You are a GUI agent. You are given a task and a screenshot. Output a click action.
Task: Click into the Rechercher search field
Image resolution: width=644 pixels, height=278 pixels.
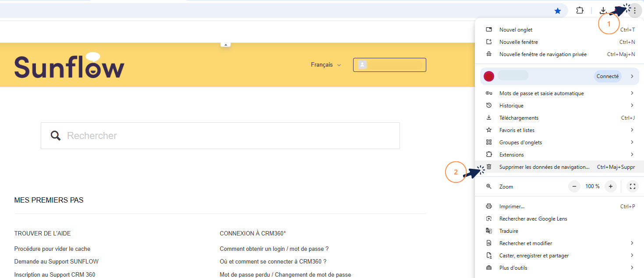(x=220, y=135)
